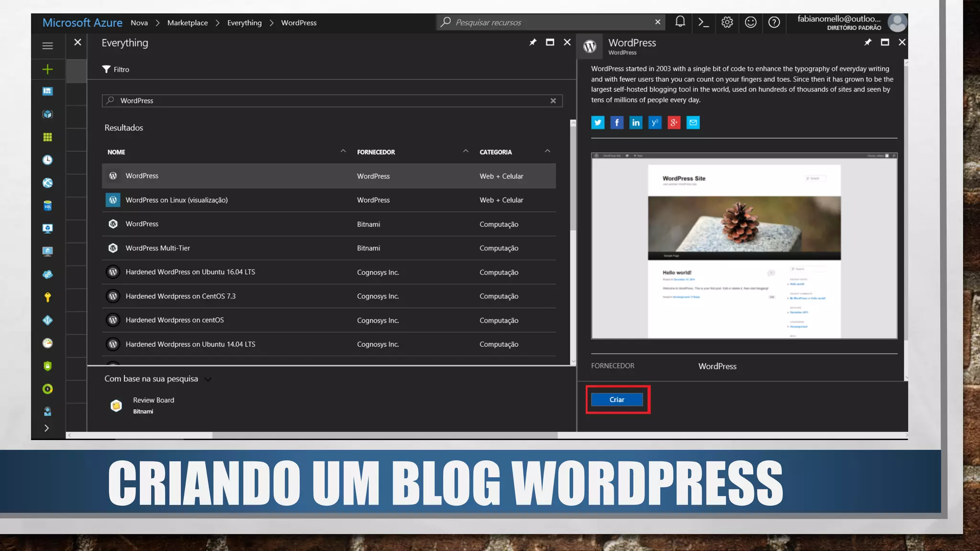Select the WordPress Multi-Tier row
The image size is (980, 551).
tap(329, 248)
